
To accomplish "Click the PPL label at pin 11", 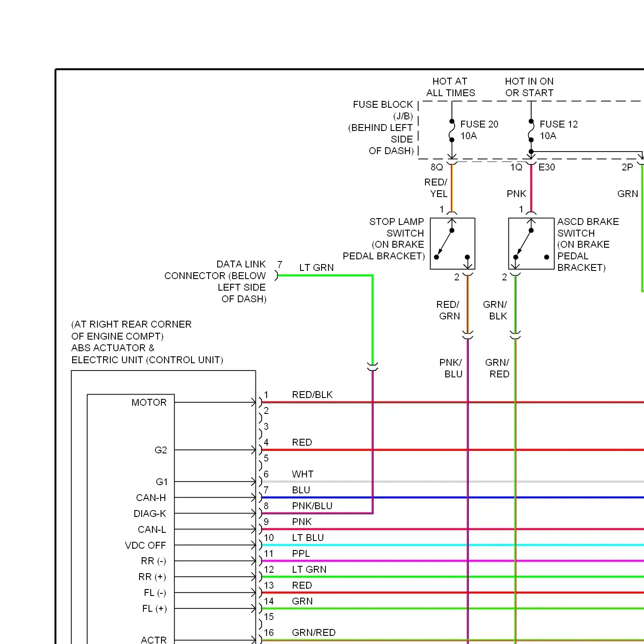I will (x=301, y=554).
